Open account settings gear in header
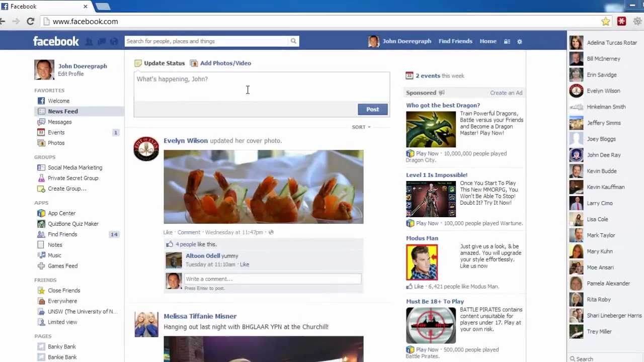This screenshot has width=644, height=362. tap(520, 42)
